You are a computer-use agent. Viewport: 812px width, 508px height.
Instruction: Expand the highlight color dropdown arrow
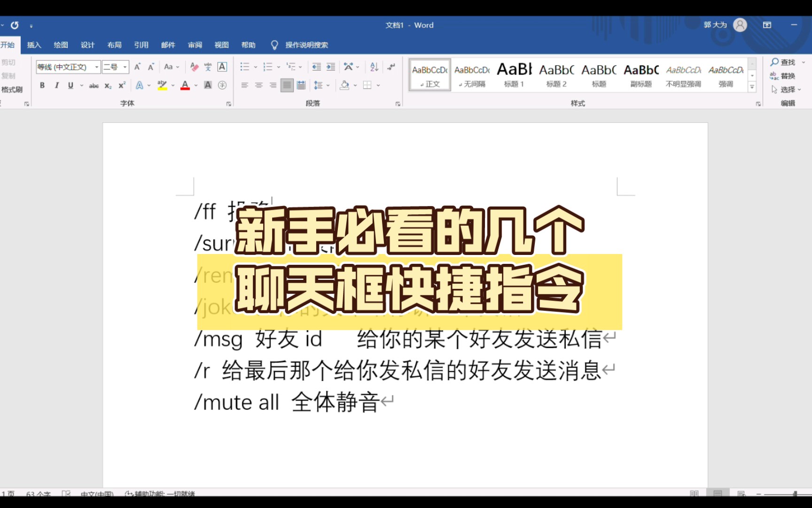pos(173,86)
